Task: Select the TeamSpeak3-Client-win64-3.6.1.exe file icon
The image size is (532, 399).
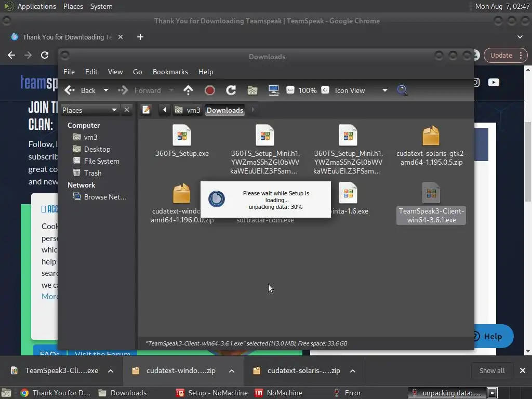Action: pyautogui.click(x=431, y=193)
